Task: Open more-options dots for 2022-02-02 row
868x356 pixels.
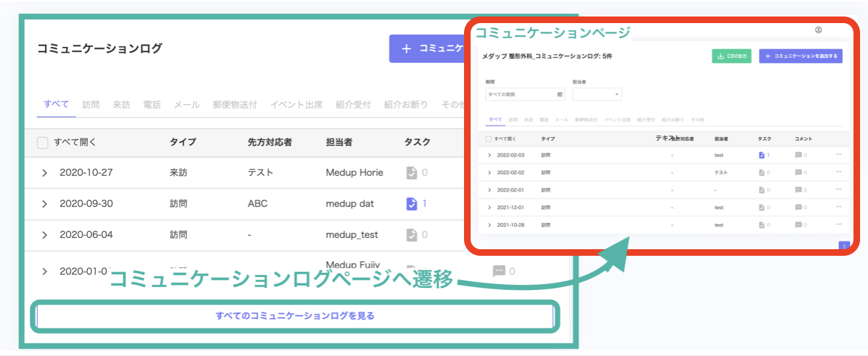Action: [x=838, y=171]
